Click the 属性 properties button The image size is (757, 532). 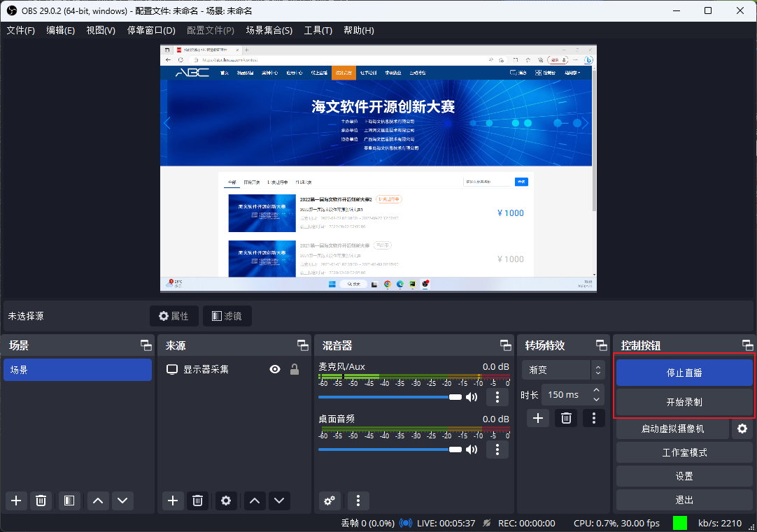(x=174, y=316)
